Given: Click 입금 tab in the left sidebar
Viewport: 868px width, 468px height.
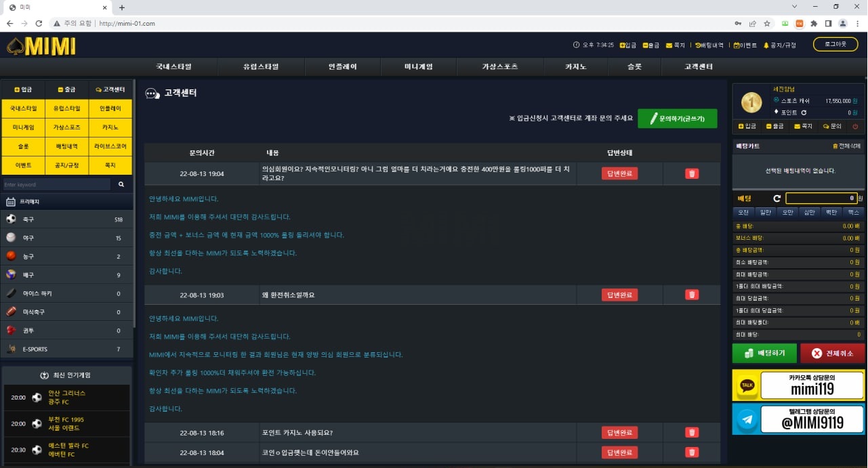Looking at the screenshot, I should pyautogui.click(x=23, y=89).
